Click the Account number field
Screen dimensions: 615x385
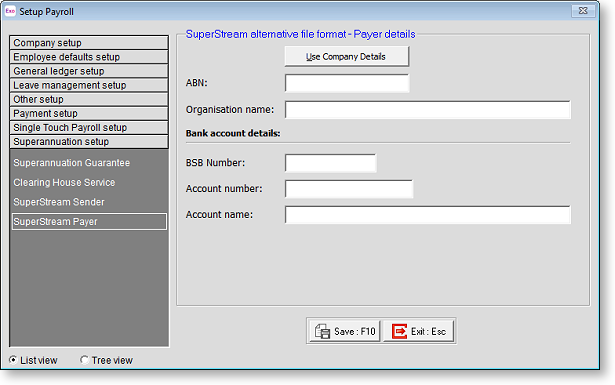click(349, 189)
